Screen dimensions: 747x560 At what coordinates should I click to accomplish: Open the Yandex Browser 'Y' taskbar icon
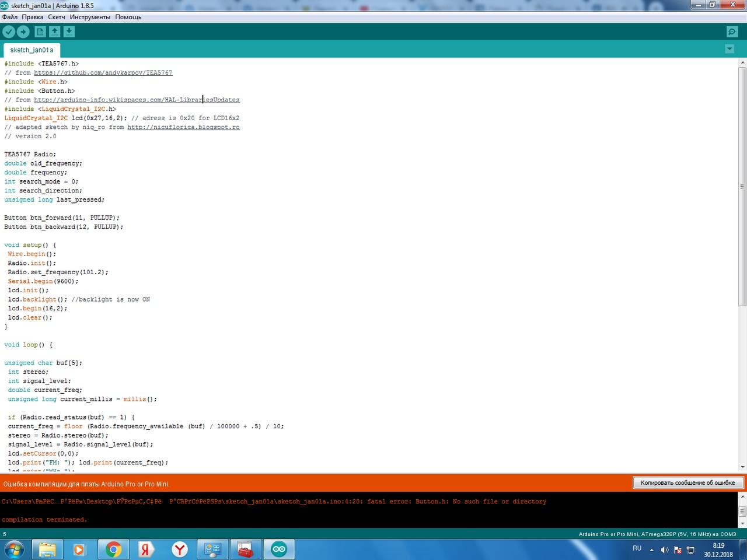click(x=180, y=549)
